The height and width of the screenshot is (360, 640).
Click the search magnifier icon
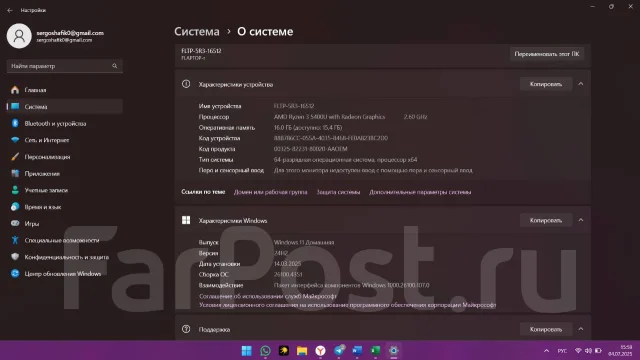tap(115, 66)
